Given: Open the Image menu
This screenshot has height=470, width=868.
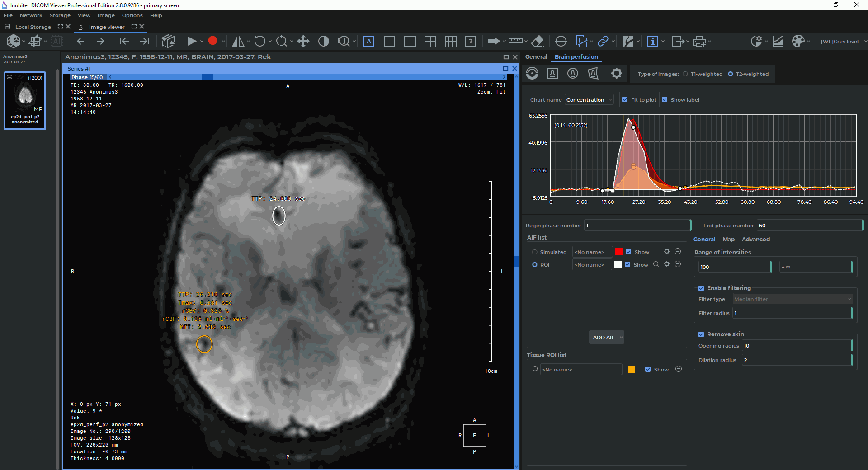Looking at the screenshot, I should tap(106, 15).
